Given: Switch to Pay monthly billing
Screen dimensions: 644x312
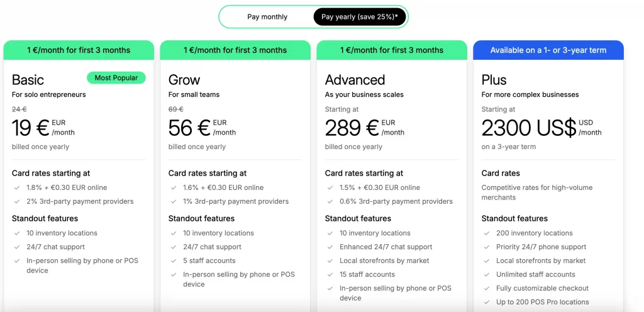Looking at the screenshot, I should click(267, 17).
